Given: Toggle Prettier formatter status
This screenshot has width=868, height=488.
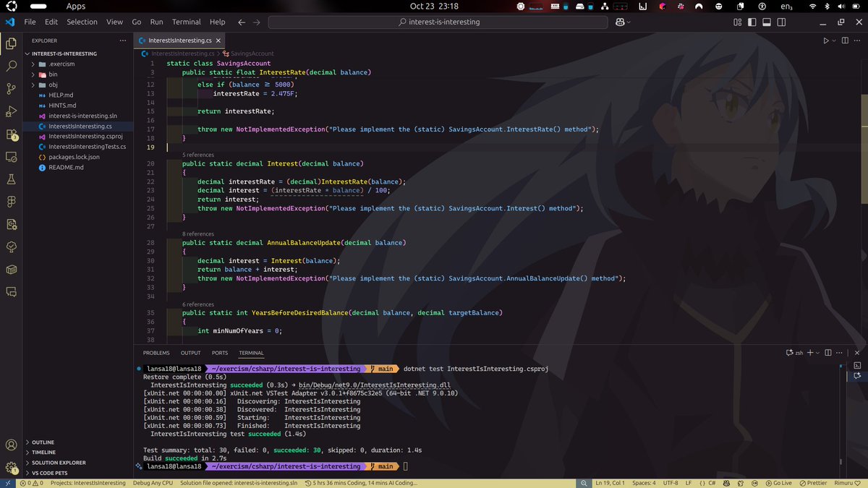Looking at the screenshot, I should pos(812,483).
